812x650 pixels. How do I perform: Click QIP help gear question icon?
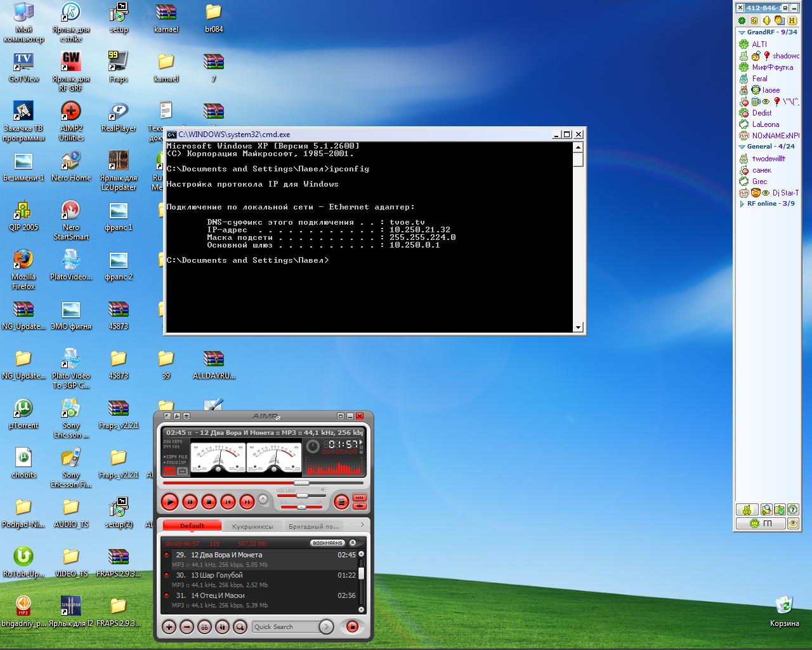click(793, 510)
